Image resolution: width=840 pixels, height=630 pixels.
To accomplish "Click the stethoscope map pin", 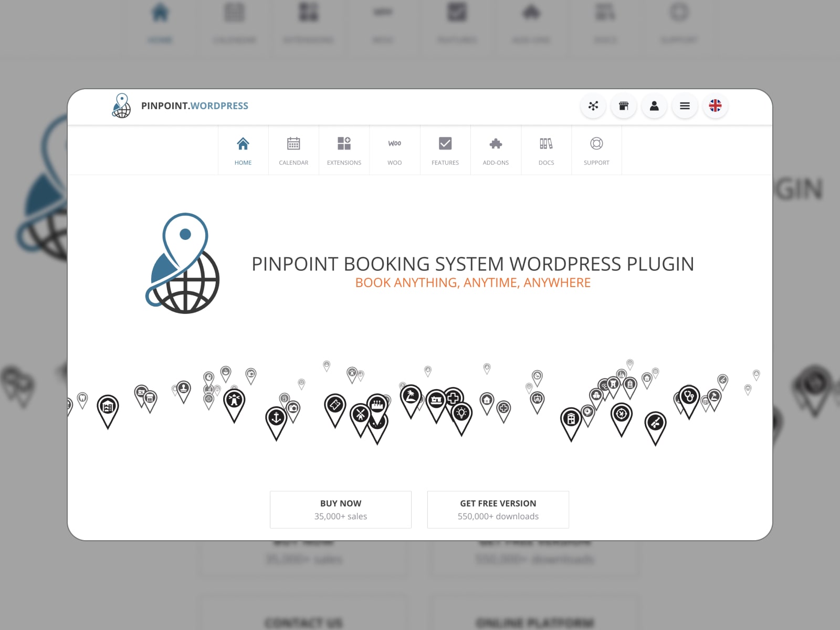I will (689, 402).
